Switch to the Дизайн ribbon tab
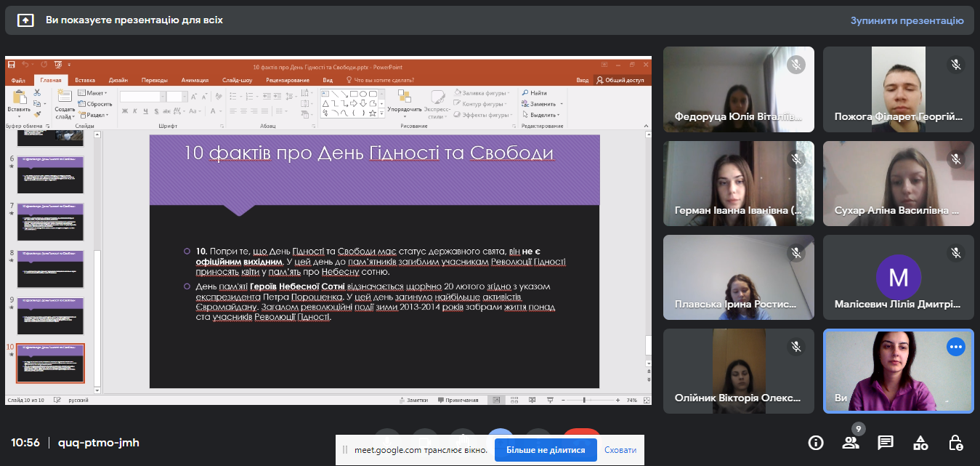 pos(118,80)
